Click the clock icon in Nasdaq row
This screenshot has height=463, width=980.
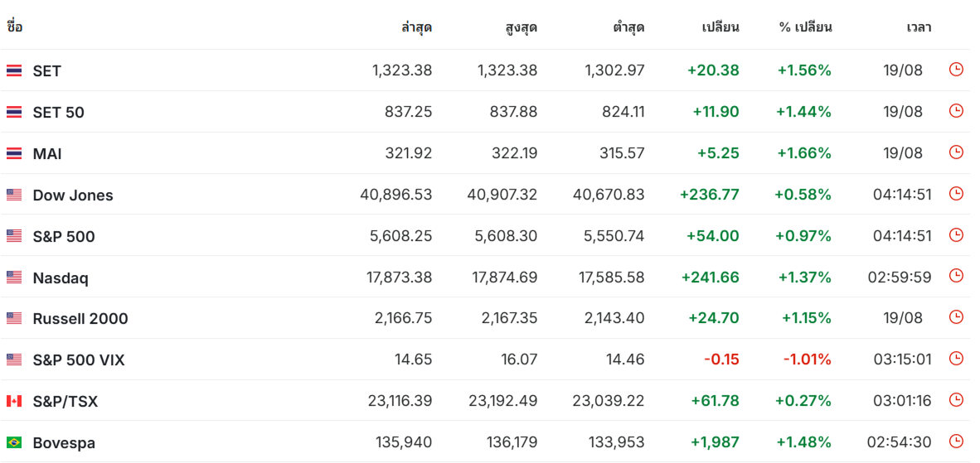(x=956, y=276)
